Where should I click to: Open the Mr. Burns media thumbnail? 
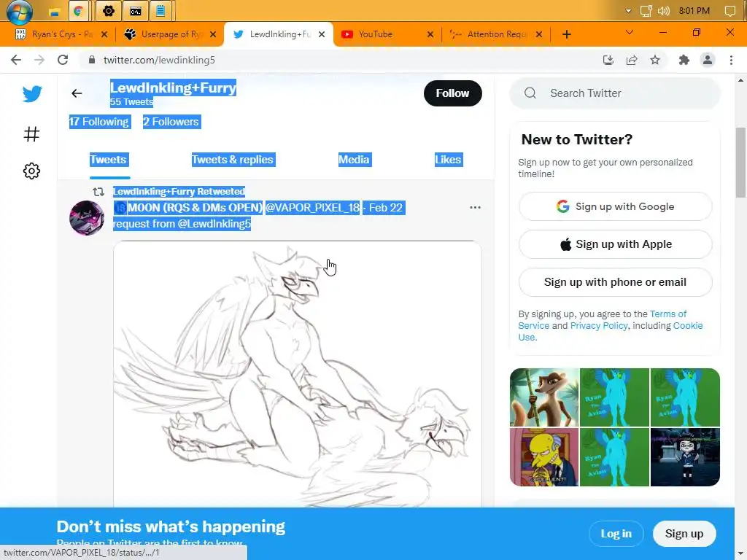click(544, 457)
